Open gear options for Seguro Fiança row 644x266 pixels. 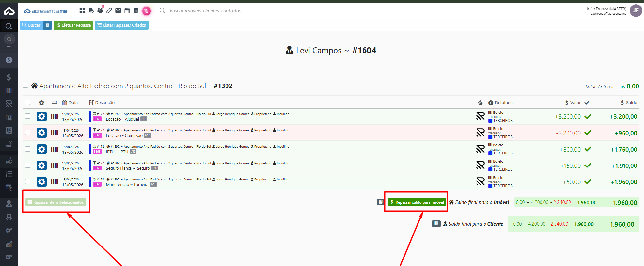42,166
